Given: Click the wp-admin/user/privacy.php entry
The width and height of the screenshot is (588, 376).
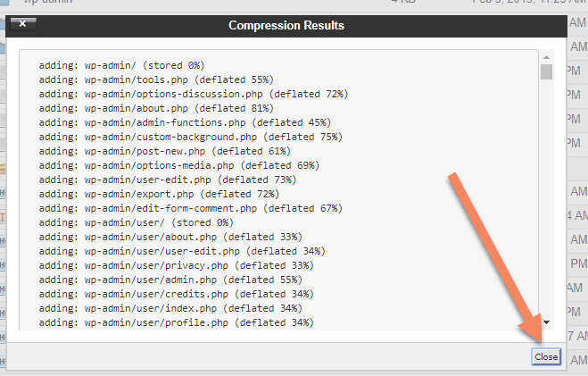Looking at the screenshot, I should (x=177, y=265).
